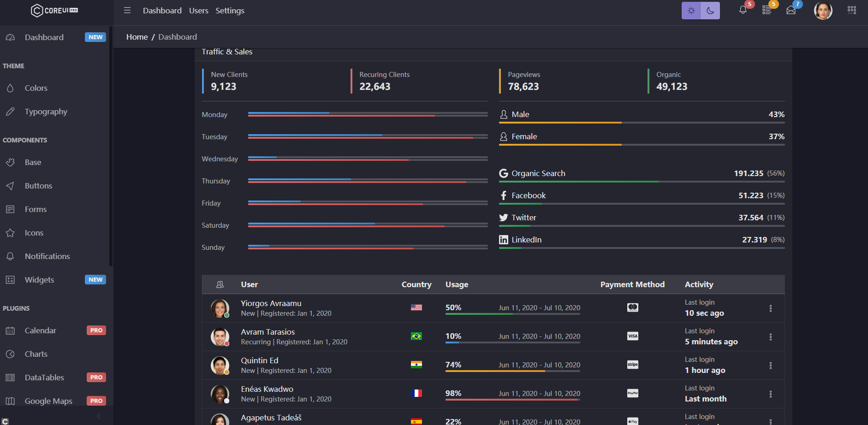Click the Calendar icon in the sidebar
Screen dimensions: 868x425
(x=10, y=331)
